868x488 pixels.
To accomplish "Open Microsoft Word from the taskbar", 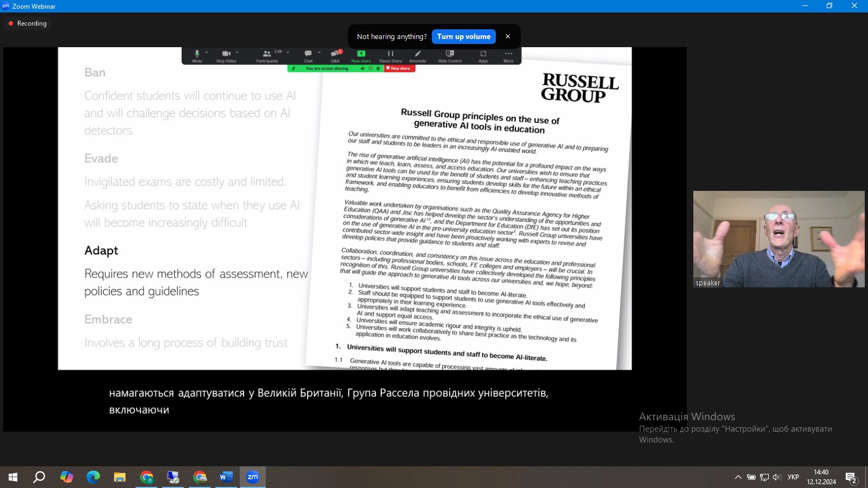I will click(226, 477).
